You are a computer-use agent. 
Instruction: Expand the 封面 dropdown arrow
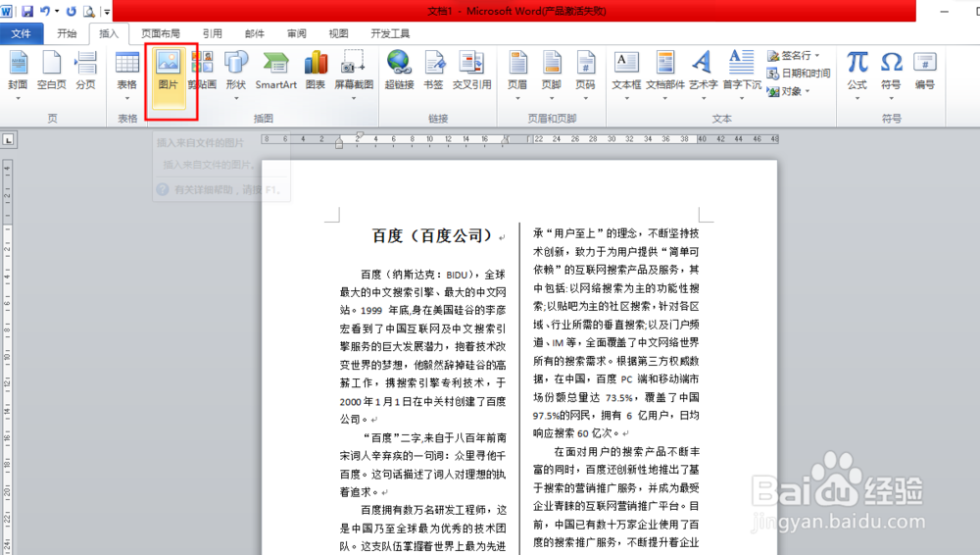tap(18, 98)
